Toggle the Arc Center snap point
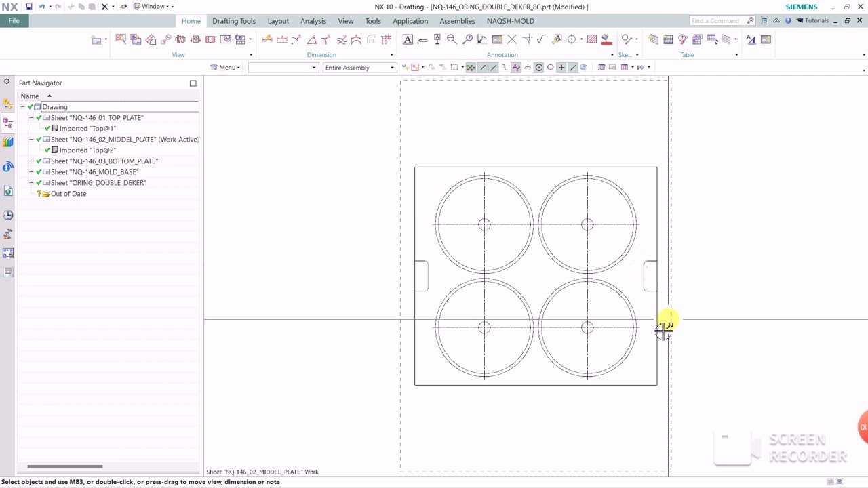868x488 pixels. [x=538, y=67]
